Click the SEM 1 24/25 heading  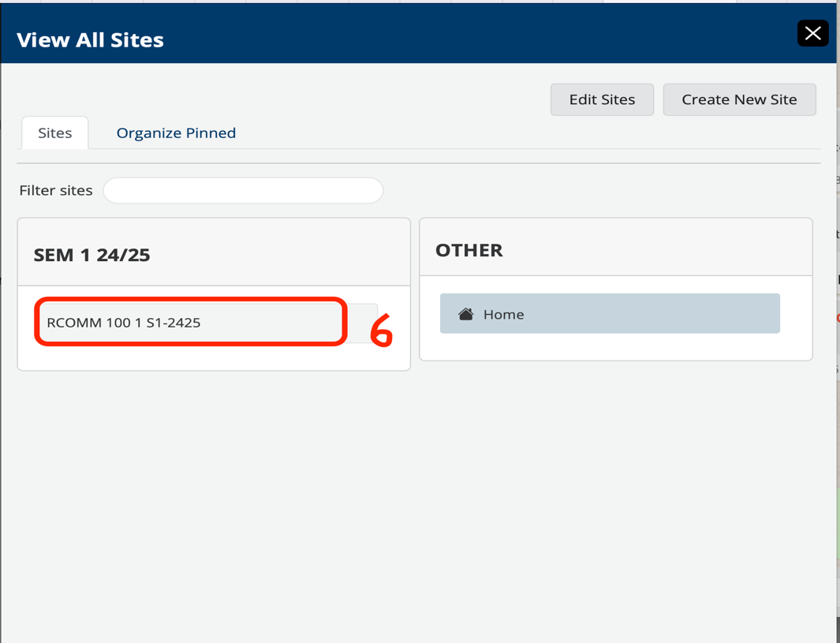[x=91, y=255]
